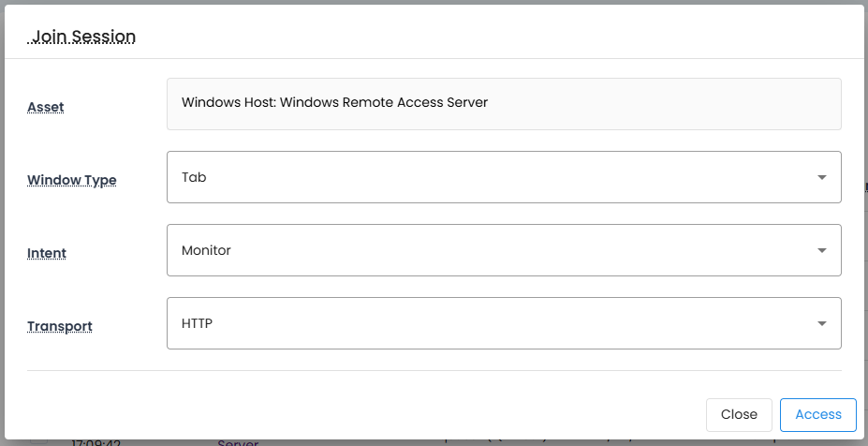Click the Intent field label
Image resolution: width=868 pixels, height=446 pixels.
point(47,253)
